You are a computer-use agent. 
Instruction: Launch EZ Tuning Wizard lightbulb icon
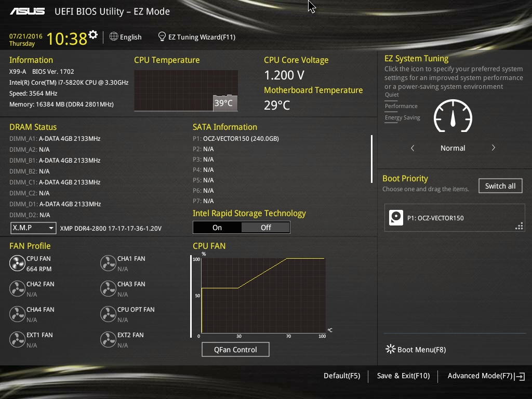click(x=162, y=36)
